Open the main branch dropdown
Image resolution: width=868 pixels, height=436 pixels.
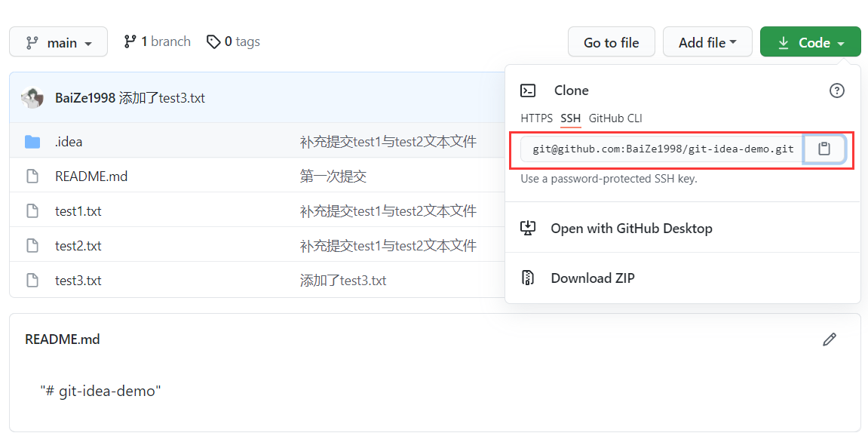click(58, 41)
